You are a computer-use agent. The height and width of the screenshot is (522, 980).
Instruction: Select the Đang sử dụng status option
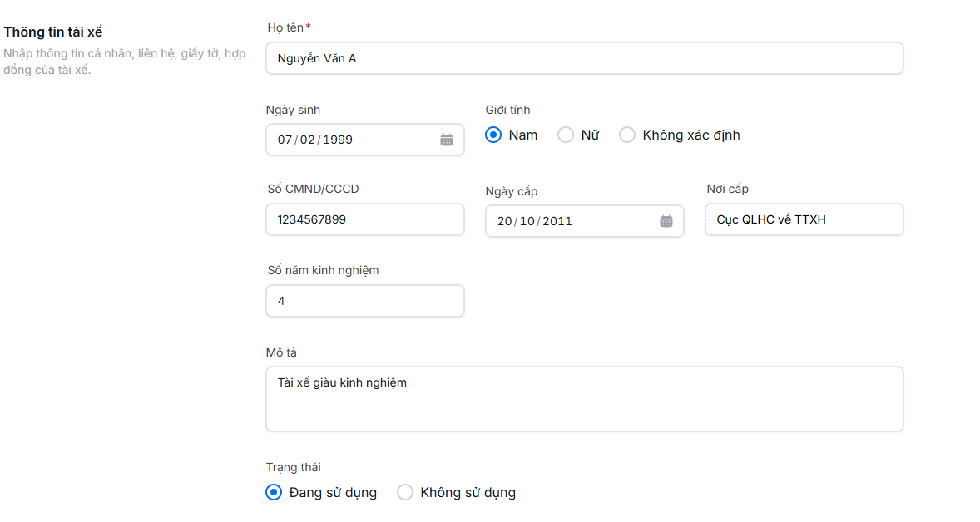[273, 492]
